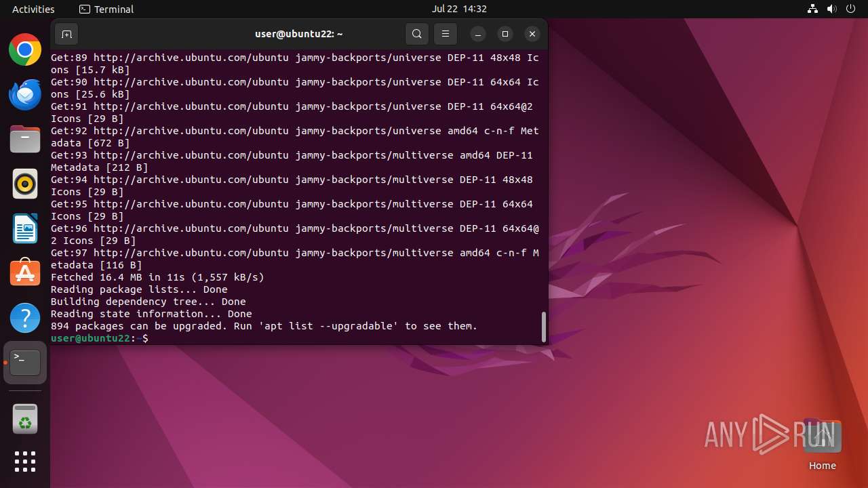Screen dimensions: 868x488
Task: Search the terminal output
Action: 417,34
